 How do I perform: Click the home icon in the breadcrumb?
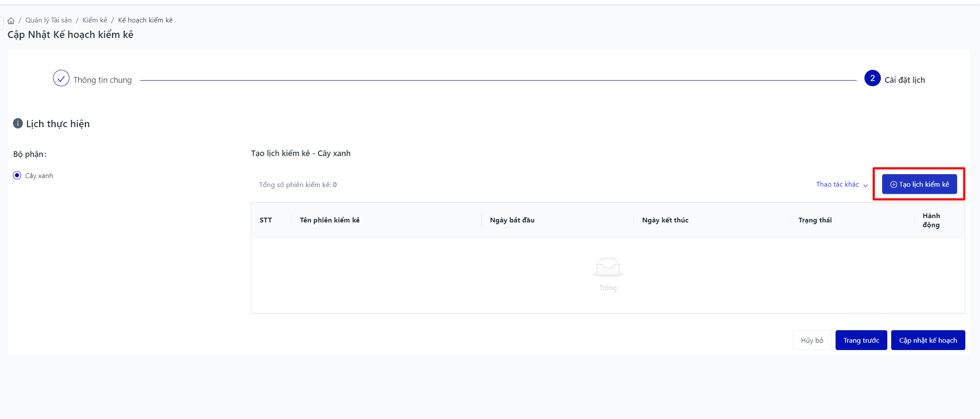(11, 21)
